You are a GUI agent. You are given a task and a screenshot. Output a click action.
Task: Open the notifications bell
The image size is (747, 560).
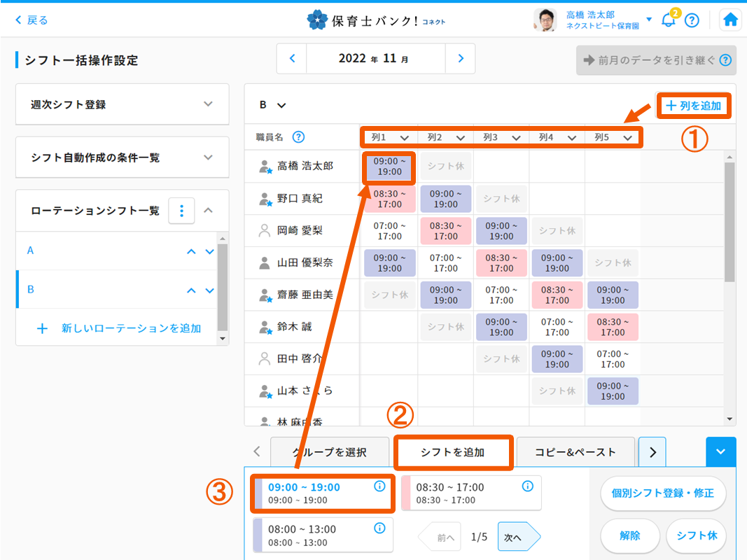[x=669, y=20]
